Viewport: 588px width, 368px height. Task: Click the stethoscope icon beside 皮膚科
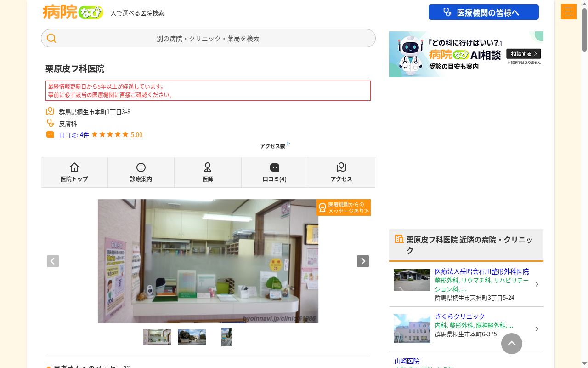pyautogui.click(x=50, y=123)
